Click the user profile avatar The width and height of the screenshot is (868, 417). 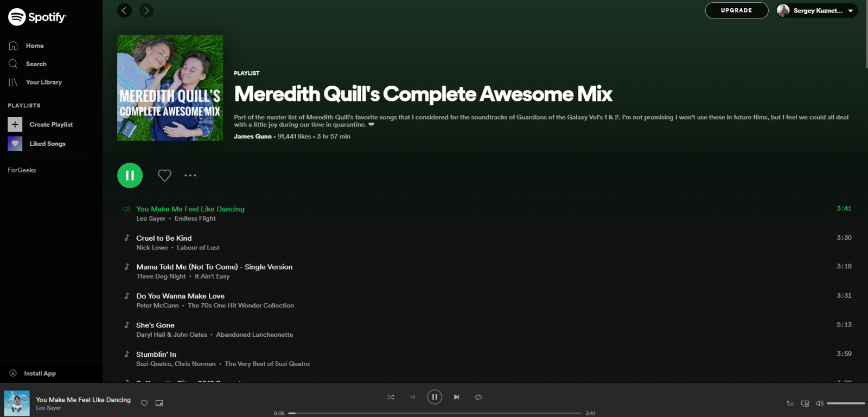click(783, 10)
